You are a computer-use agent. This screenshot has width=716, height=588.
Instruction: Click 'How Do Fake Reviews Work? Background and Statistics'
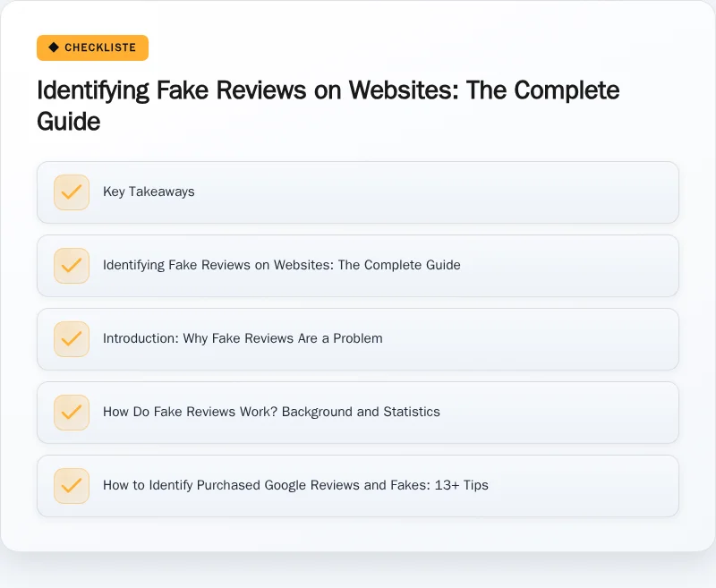[x=272, y=412]
